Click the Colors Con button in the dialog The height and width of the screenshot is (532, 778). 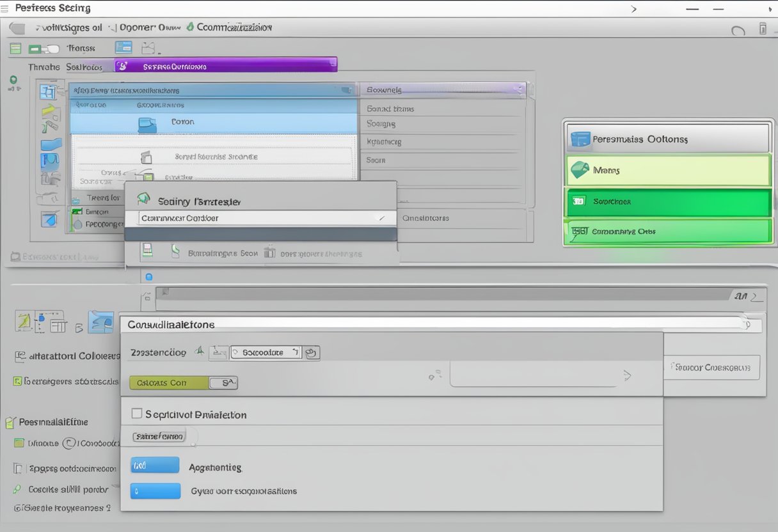[x=168, y=382]
